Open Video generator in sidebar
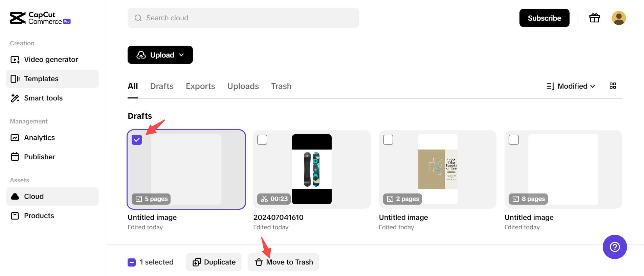This screenshot has height=276, width=644. [x=51, y=60]
